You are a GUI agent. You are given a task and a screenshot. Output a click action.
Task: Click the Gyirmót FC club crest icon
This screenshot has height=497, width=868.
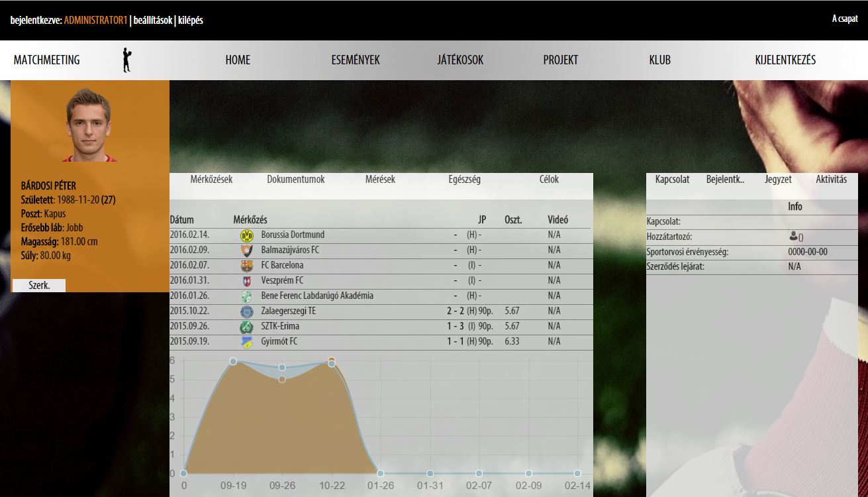pyautogui.click(x=246, y=342)
